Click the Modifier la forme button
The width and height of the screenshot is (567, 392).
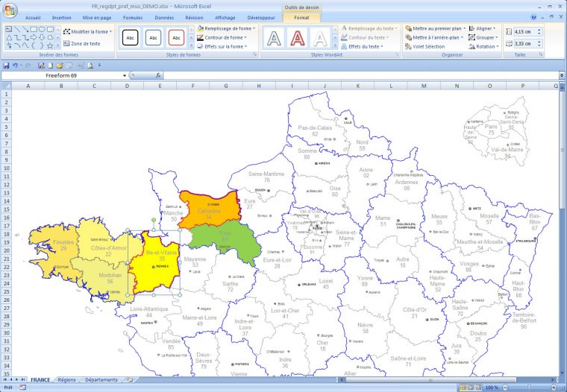87,31
